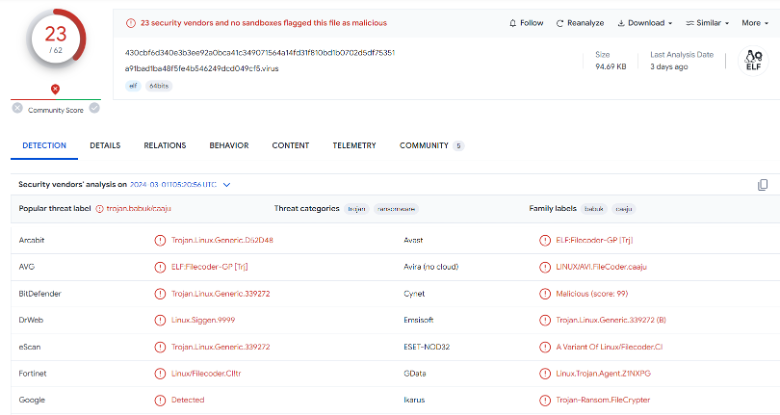Expand the analysis date chevron

(227, 185)
